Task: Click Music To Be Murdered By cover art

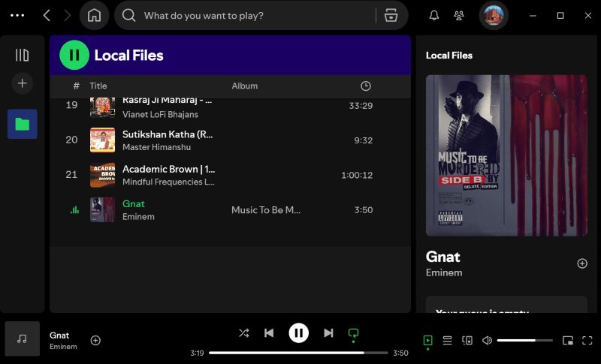Action: [x=506, y=155]
